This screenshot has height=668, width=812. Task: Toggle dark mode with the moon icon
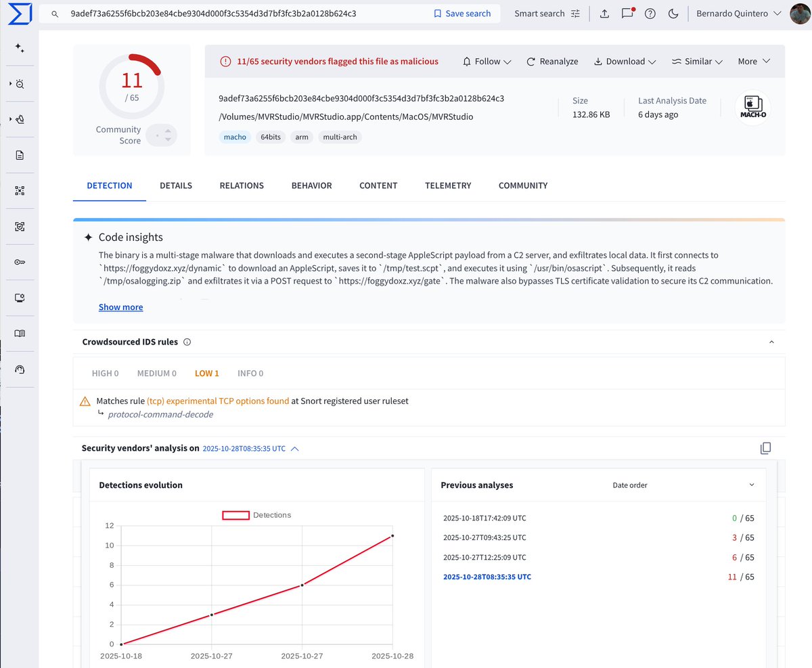tap(673, 14)
